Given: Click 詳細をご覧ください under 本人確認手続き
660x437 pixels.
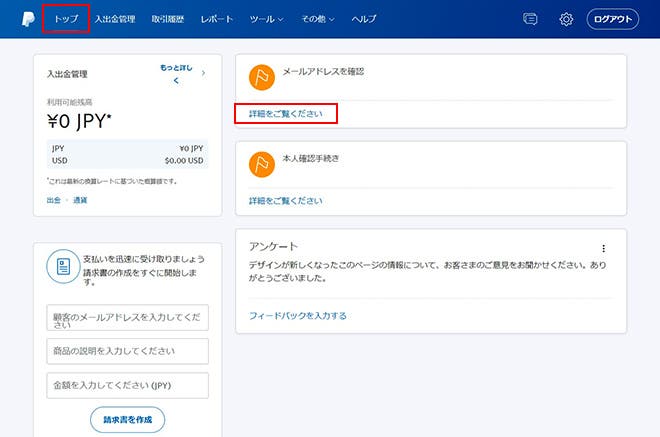Looking at the screenshot, I should [x=286, y=201].
